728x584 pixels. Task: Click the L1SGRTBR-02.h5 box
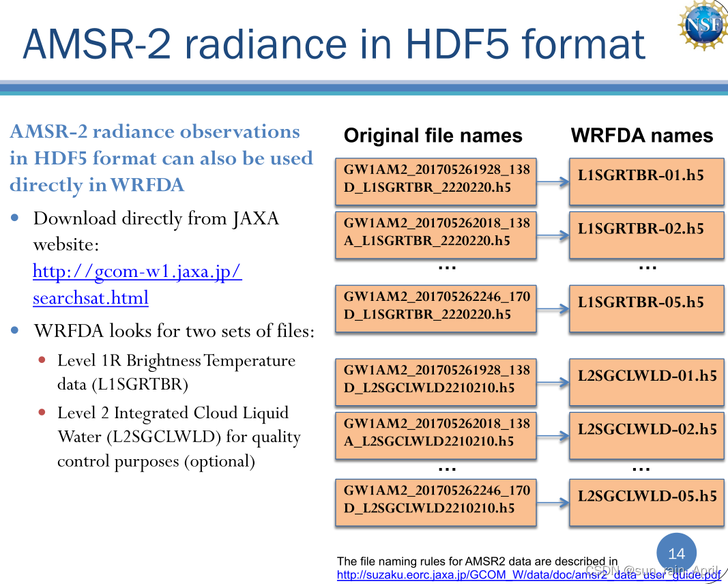click(646, 235)
